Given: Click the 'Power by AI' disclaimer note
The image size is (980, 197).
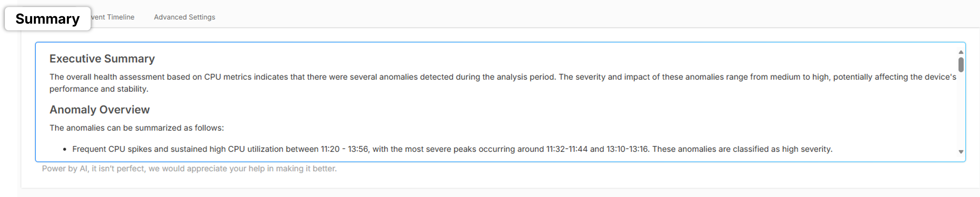Looking at the screenshot, I should coord(189,168).
